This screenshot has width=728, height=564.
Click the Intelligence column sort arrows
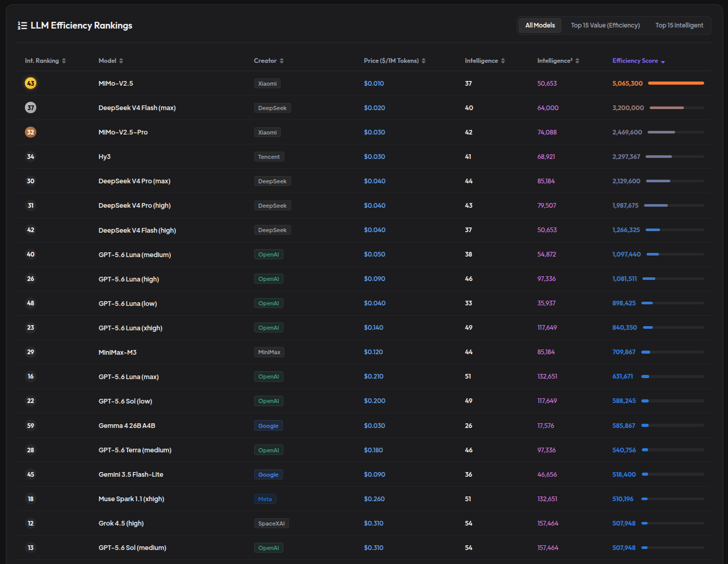[503, 61]
